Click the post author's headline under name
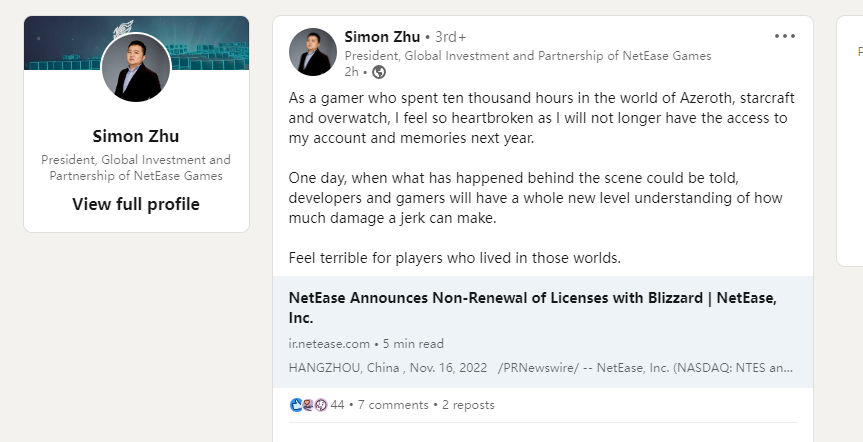The image size is (863, 442). [527, 56]
